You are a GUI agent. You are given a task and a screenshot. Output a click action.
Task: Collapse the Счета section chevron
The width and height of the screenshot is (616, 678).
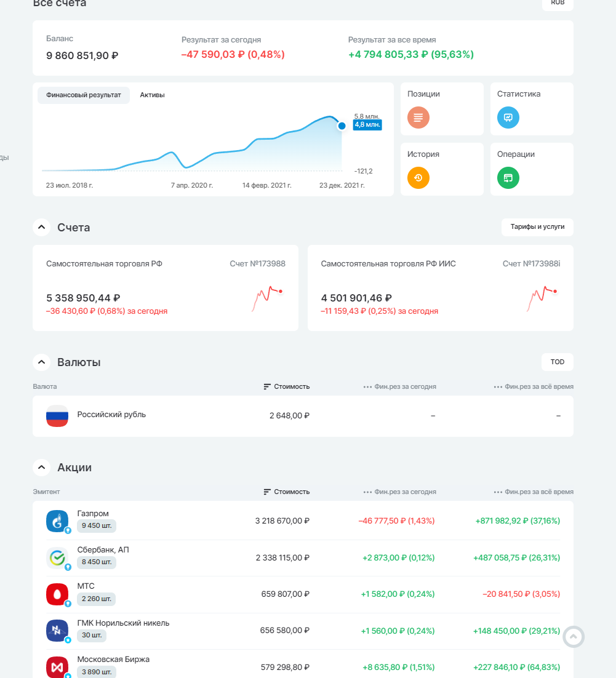click(41, 227)
